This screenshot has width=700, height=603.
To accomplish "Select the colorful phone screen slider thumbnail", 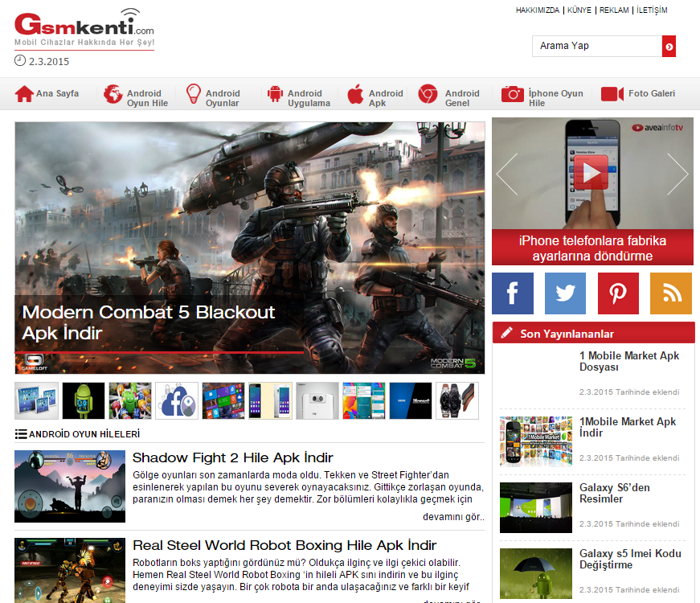I will point(364,400).
